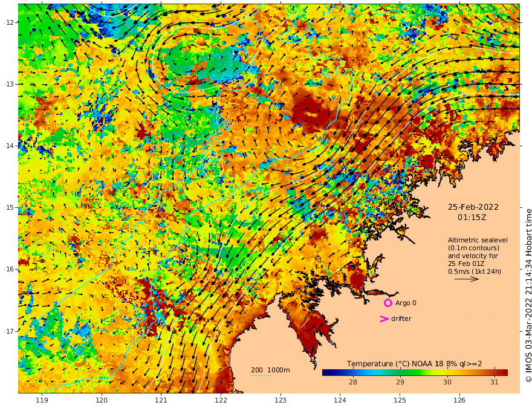Screen dimensions: 532x411
Task: Click the IMOS copyright timestamp text
Action: point(528,296)
